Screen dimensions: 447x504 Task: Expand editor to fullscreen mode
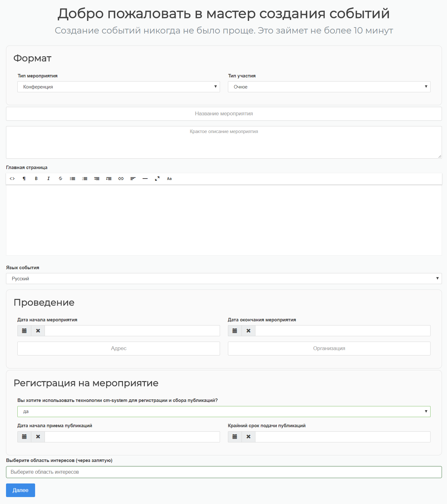(x=157, y=179)
